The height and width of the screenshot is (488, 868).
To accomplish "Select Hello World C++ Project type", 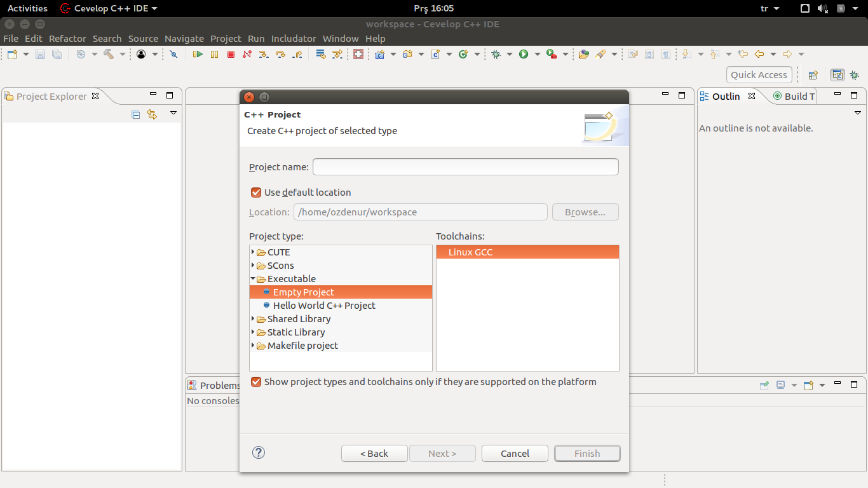I will coord(324,306).
